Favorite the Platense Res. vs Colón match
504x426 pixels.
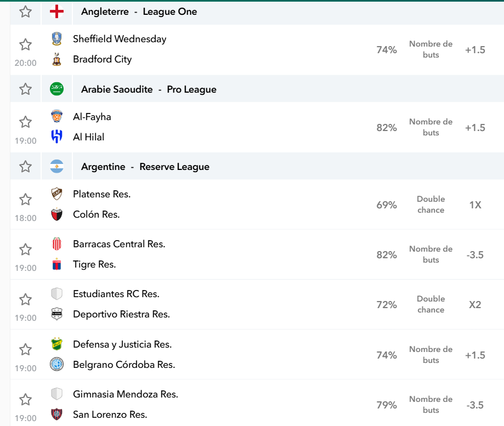pos(25,199)
